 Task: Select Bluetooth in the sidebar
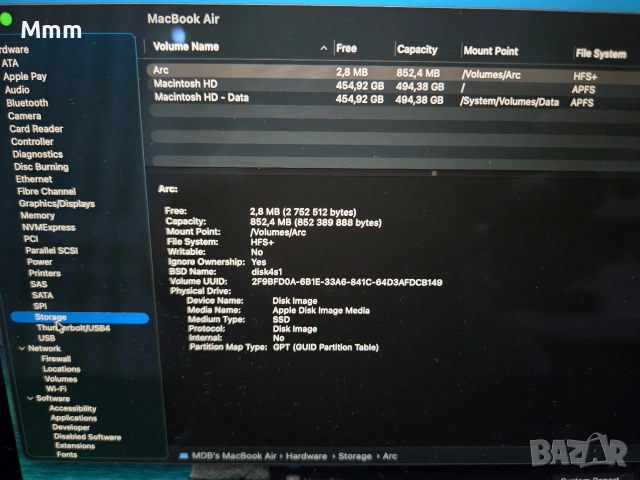pyautogui.click(x=27, y=103)
